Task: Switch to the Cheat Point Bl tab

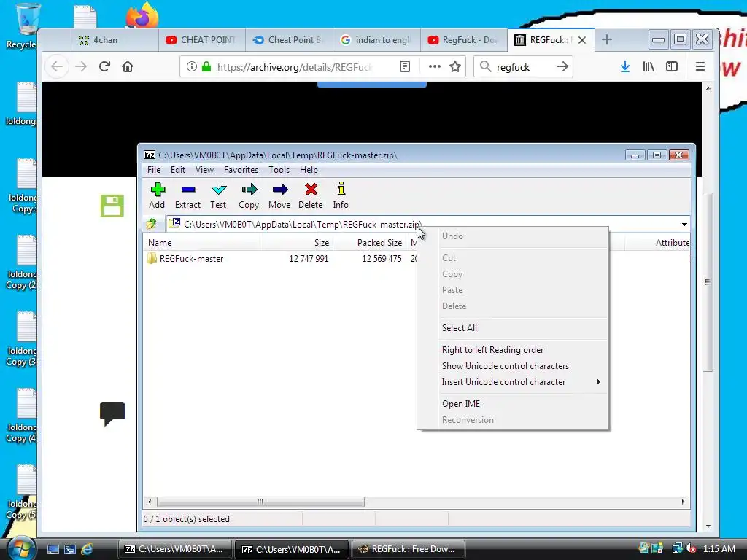Action: pos(289,40)
